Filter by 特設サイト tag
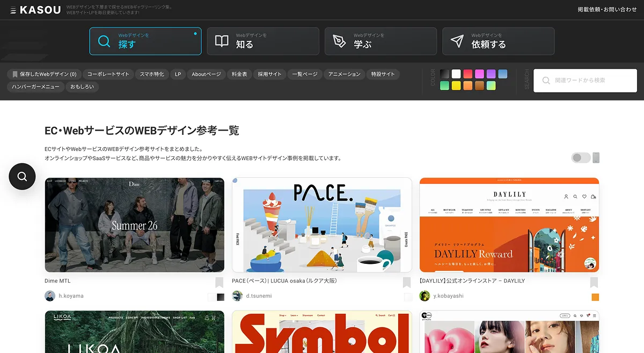 click(x=383, y=74)
